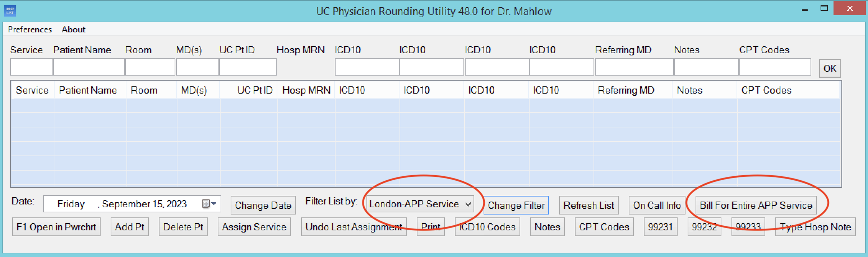Click the Type Hosp Note button

(815, 227)
